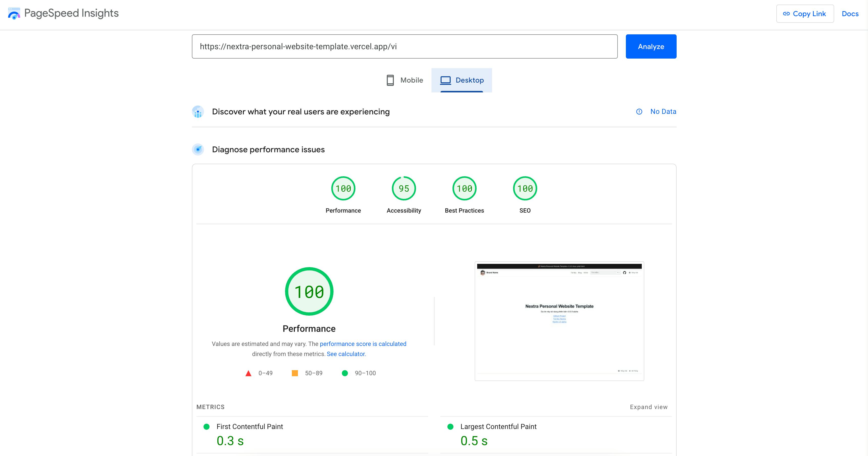Image resolution: width=868 pixels, height=456 pixels.
Task: Jump to SEO score gauge
Action: pos(525,188)
